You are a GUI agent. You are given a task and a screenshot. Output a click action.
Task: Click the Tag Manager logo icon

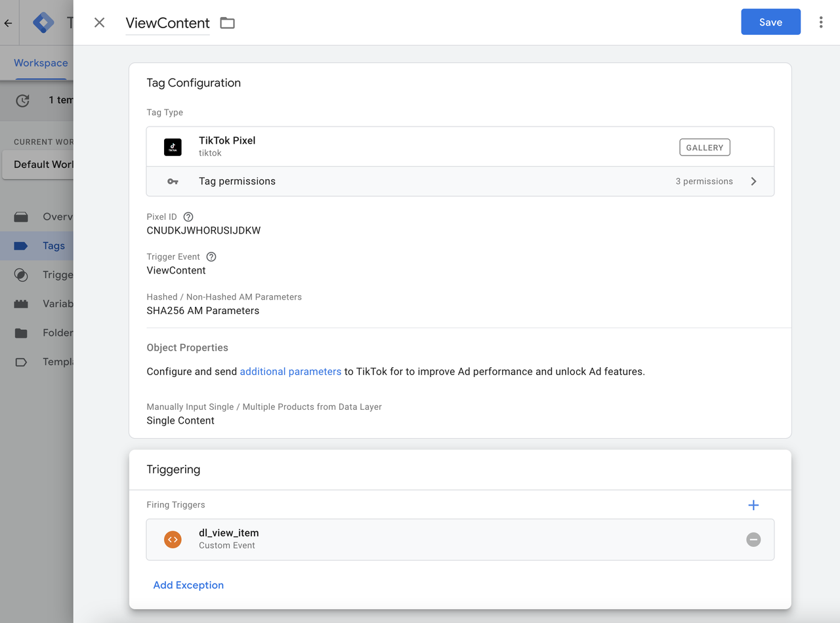[x=44, y=23]
